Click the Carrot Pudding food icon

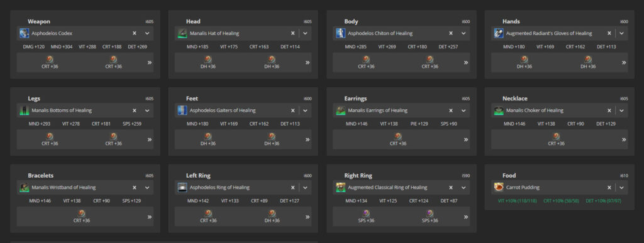[x=499, y=187]
